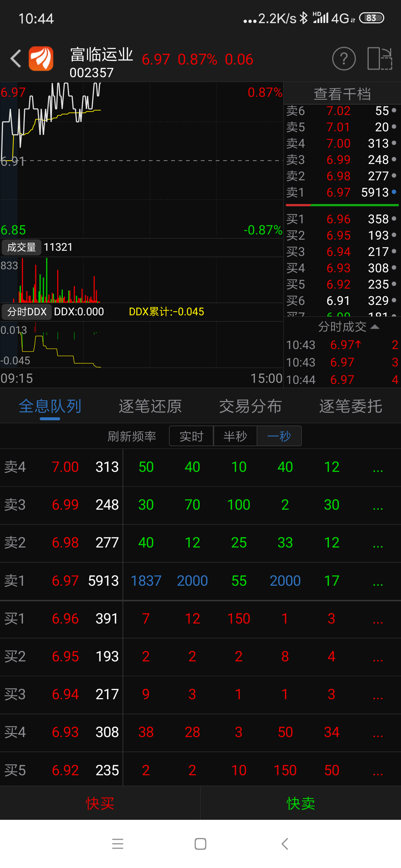Tap the 28 order in 买4 queue

point(192,732)
